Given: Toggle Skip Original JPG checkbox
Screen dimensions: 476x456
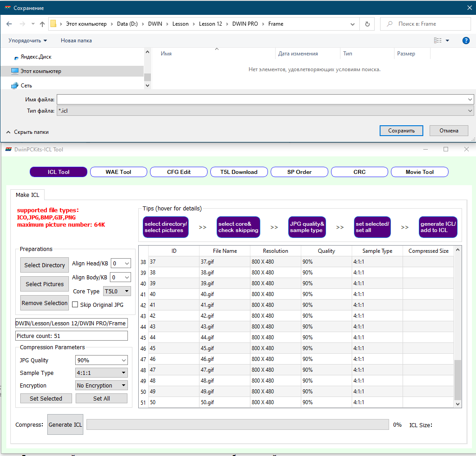Looking at the screenshot, I should pos(75,305).
